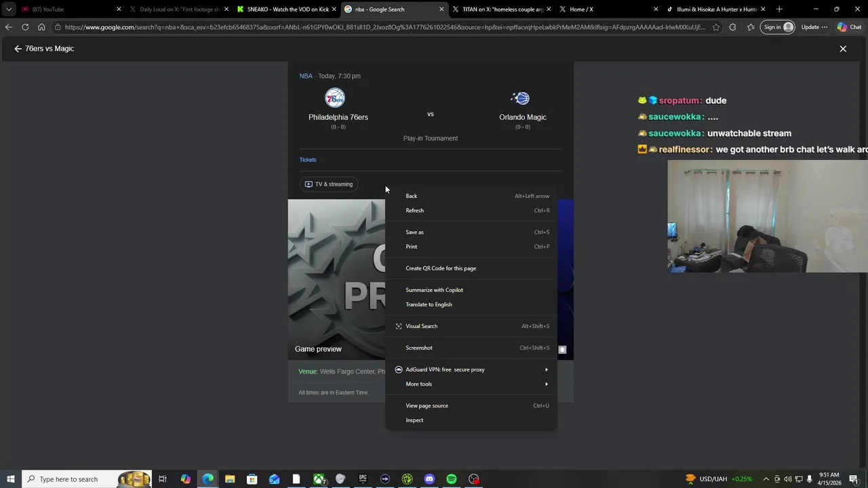The width and height of the screenshot is (868, 488).
Task: Choose View page source
Action: point(471,406)
